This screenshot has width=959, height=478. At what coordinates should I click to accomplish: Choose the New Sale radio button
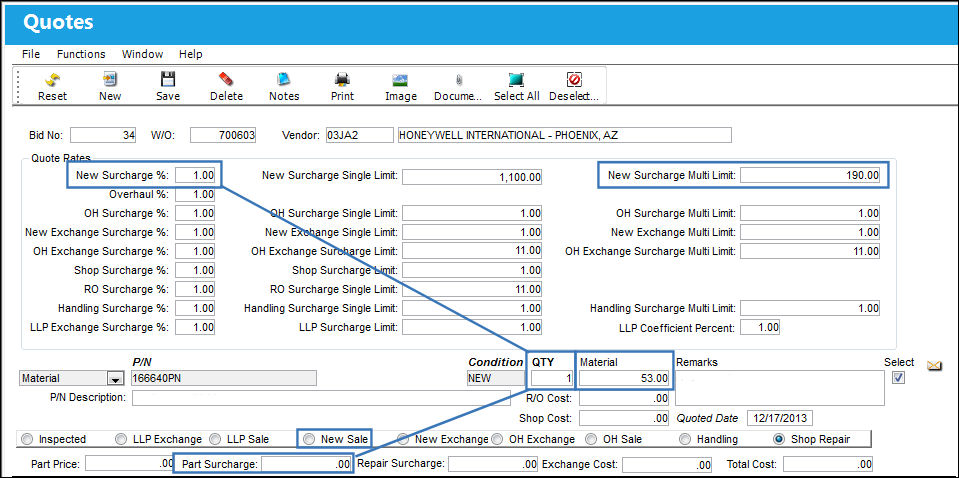pos(309,439)
